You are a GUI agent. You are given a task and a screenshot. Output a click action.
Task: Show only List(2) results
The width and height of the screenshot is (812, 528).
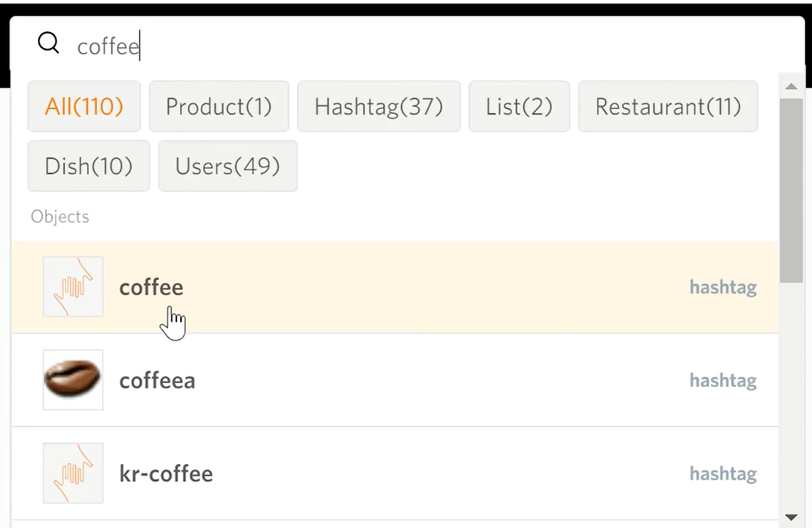click(x=519, y=107)
